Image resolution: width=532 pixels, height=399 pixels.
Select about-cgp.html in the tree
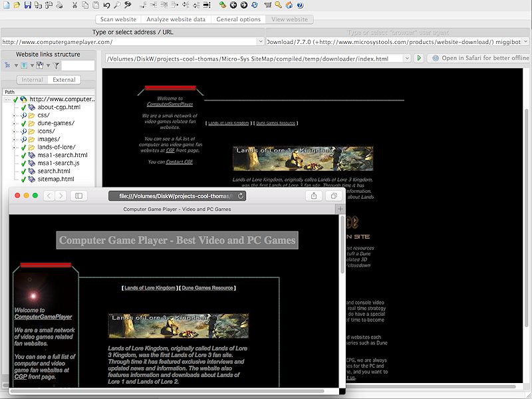(59, 107)
